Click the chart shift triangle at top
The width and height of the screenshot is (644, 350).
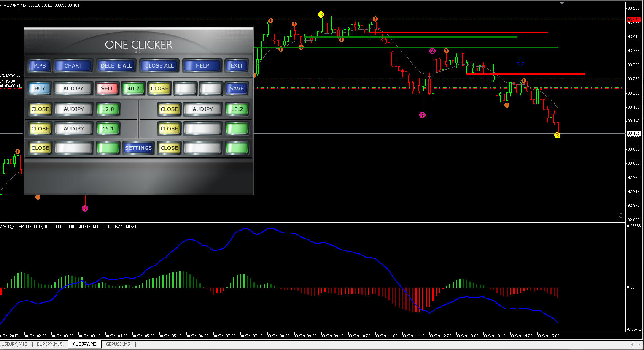click(562, 3)
